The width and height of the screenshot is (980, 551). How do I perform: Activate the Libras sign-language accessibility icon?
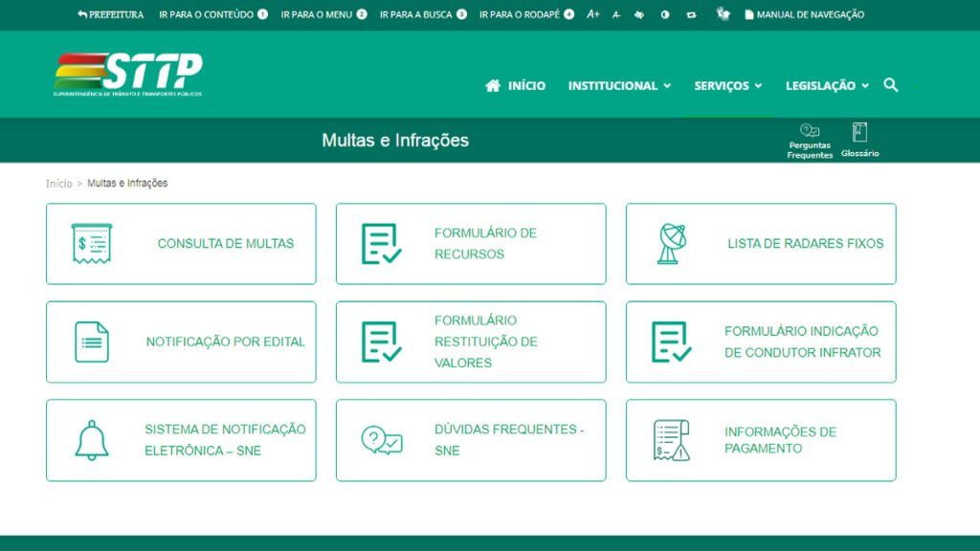coord(723,13)
